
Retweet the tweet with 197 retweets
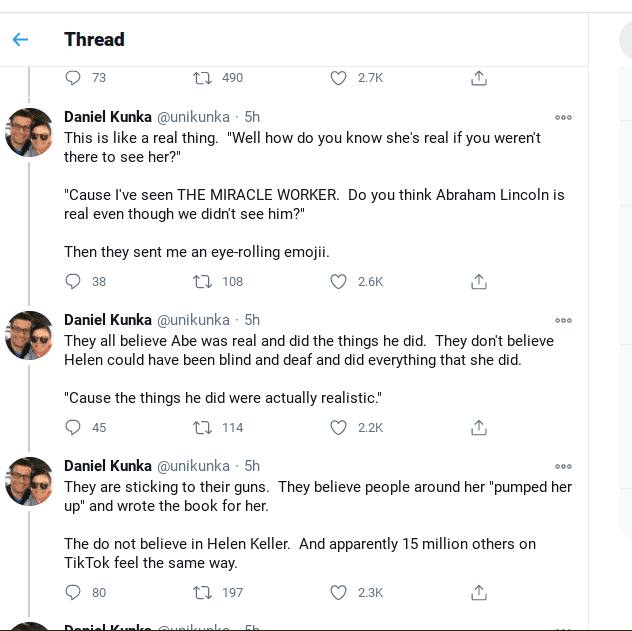point(201,593)
